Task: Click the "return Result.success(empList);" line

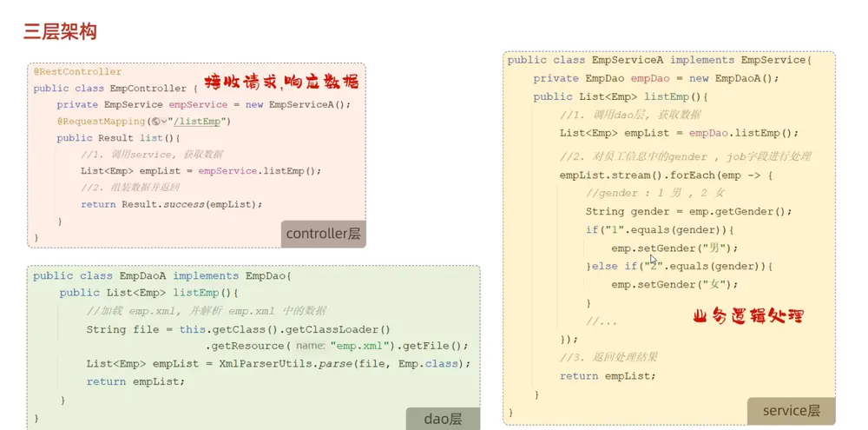Action: 172,204
